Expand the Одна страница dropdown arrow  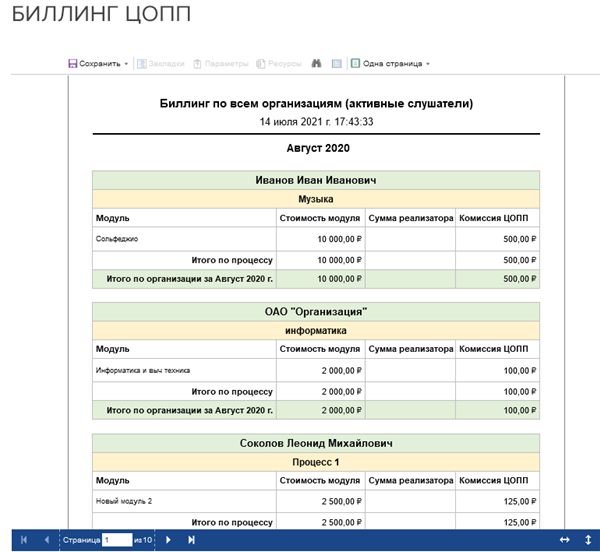coord(428,64)
